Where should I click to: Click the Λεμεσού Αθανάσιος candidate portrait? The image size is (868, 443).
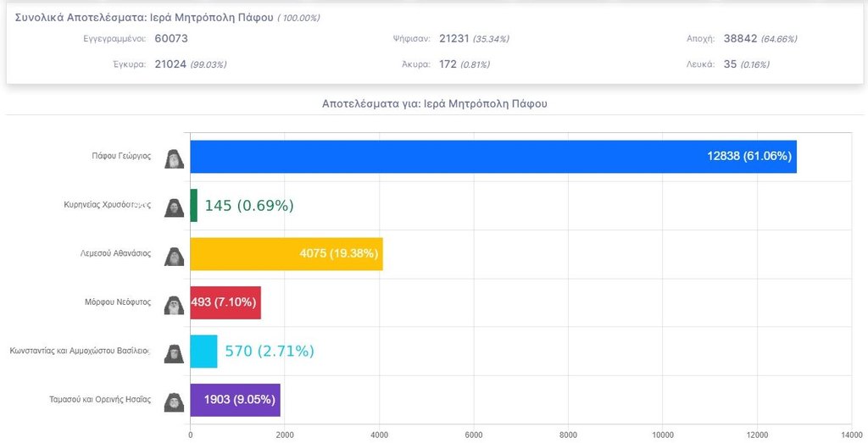pyautogui.click(x=174, y=256)
